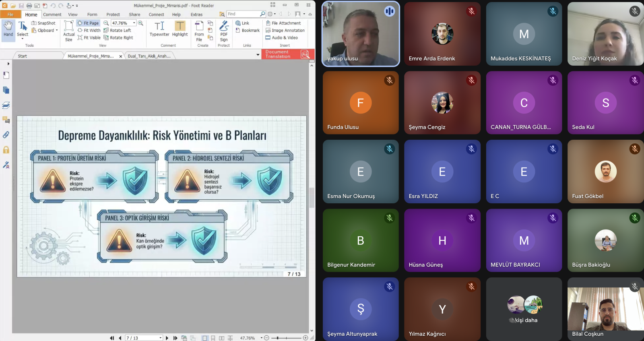This screenshot has height=341, width=644.
Task: Expand the Clipboard dropdown arrow
Action: 57,30
